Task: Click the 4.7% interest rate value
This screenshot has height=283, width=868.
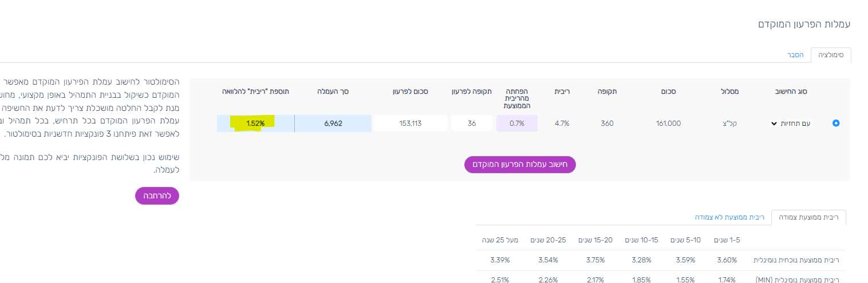Action: click(562, 123)
